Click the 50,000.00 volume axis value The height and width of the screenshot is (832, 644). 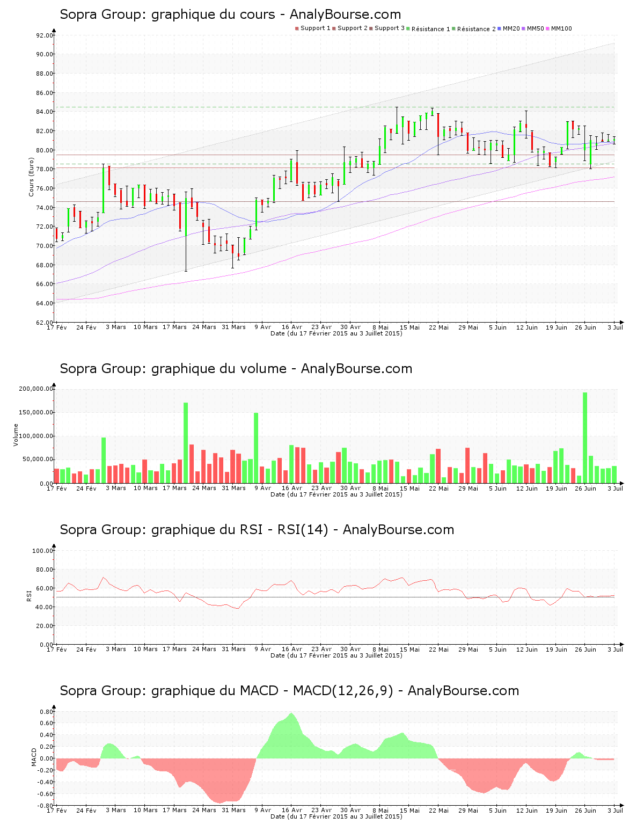38,459
